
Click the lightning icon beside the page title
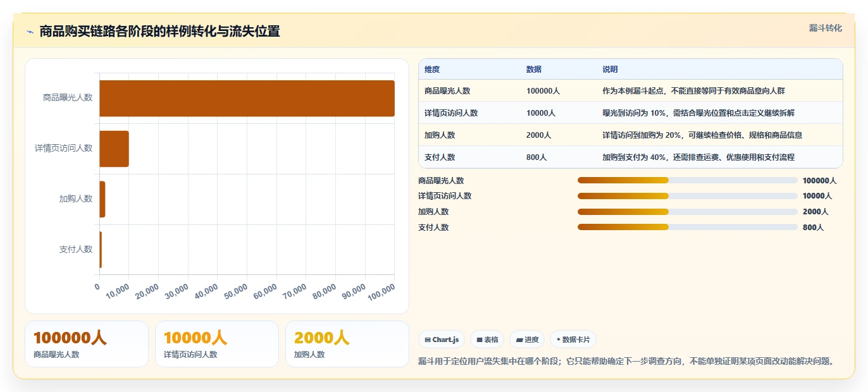point(30,32)
